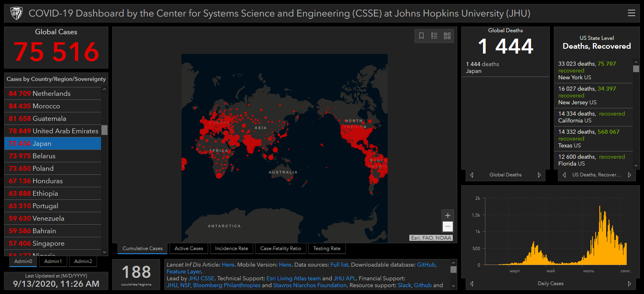Image resolution: width=644 pixels, height=294 pixels.
Task: Click the country list scrollbar thumb
Action: [105, 130]
